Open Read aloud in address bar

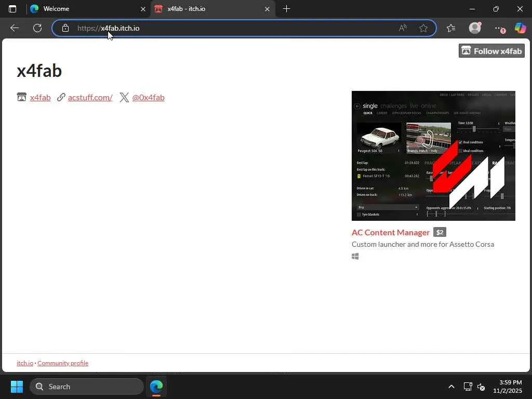coord(403,28)
